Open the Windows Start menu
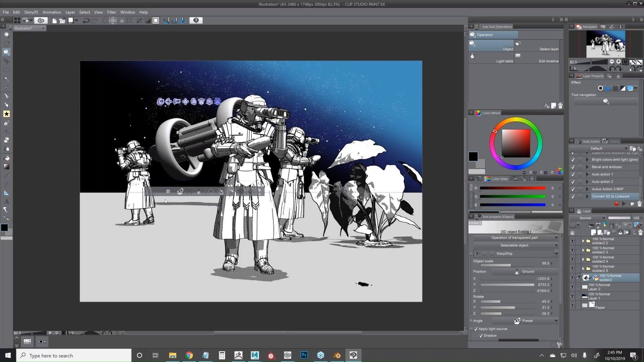644x362 pixels. point(8,355)
